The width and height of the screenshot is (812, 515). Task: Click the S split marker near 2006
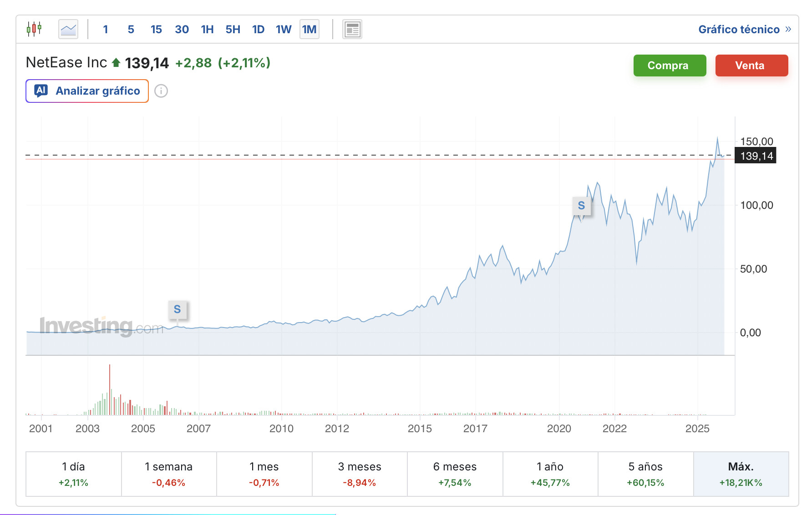tap(178, 309)
